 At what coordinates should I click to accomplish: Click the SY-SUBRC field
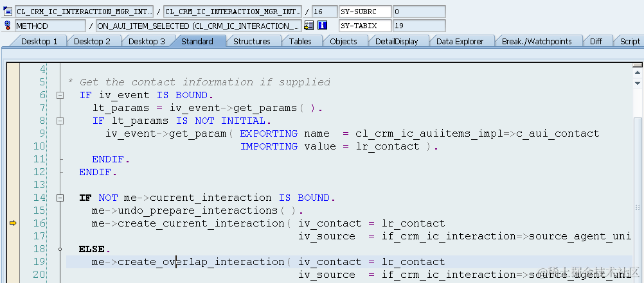point(365,12)
